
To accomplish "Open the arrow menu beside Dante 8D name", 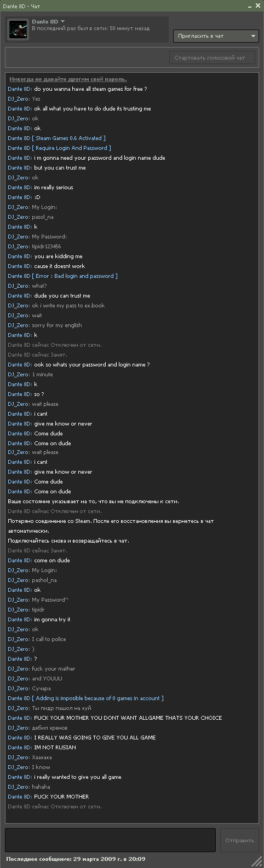I will 62,21.
